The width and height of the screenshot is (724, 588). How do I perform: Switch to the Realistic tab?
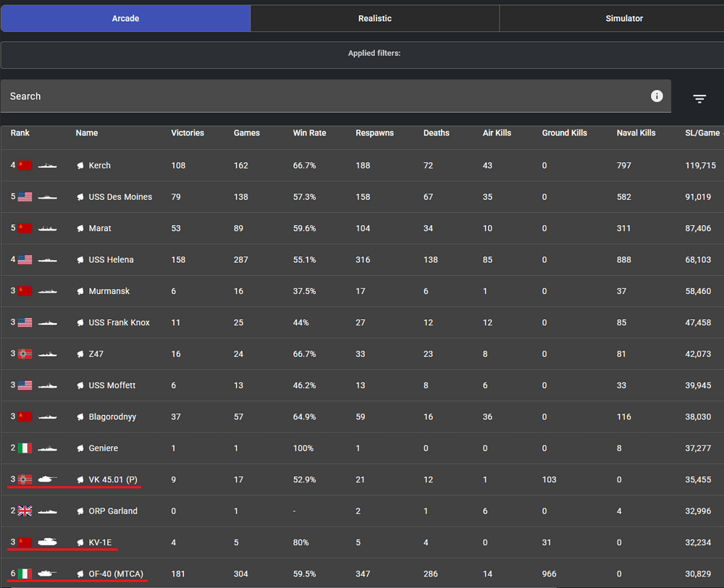(375, 19)
